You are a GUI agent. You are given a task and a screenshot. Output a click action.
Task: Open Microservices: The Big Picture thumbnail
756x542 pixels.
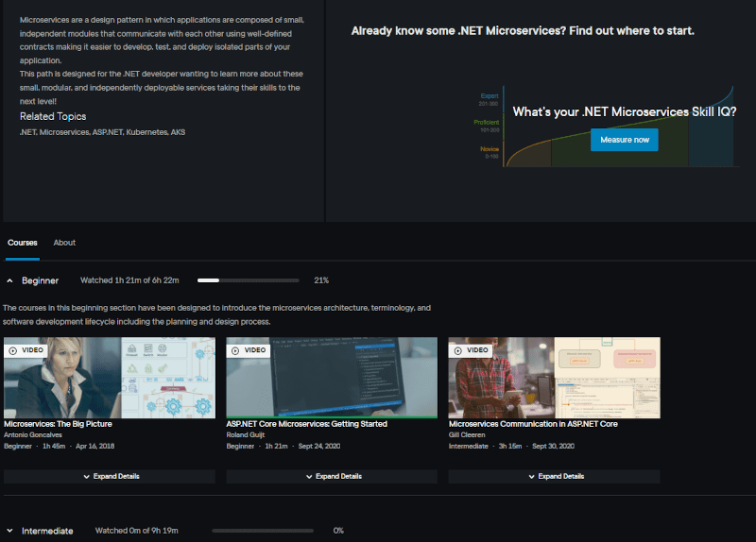[110, 378]
